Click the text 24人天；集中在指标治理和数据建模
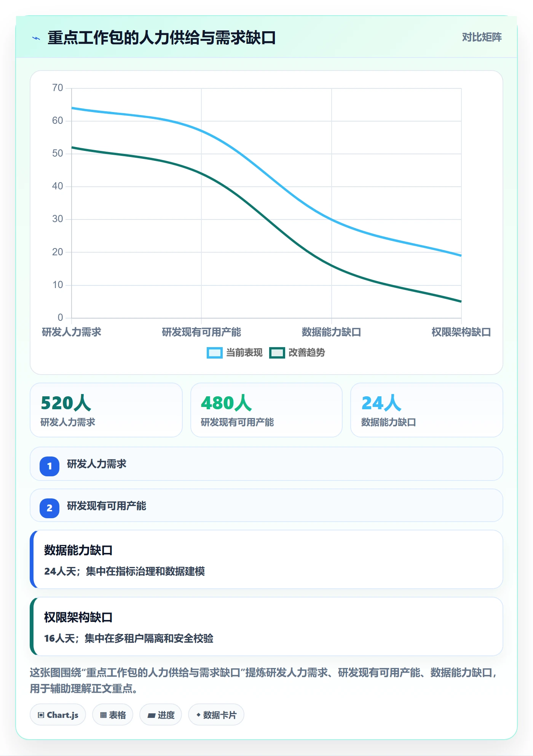The width and height of the screenshot is (533, 756). pos(124,572)
